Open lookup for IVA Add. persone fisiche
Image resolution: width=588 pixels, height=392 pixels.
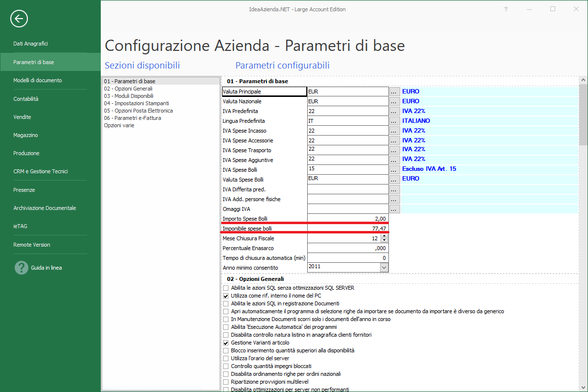(395, 199)
